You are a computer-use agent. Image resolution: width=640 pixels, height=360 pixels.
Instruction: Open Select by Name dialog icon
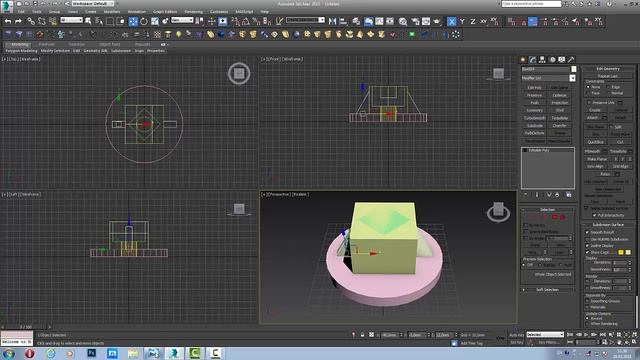pyautogui.click(x=99, y=21)
